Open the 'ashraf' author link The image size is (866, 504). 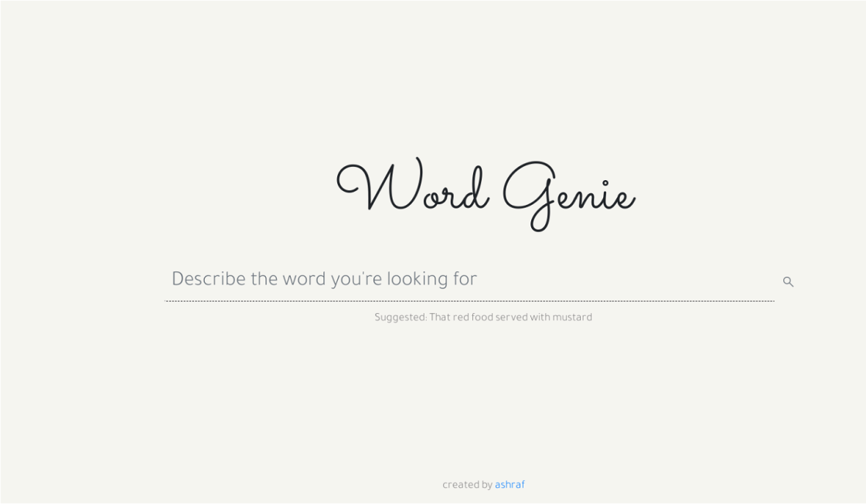click(510, 485)
